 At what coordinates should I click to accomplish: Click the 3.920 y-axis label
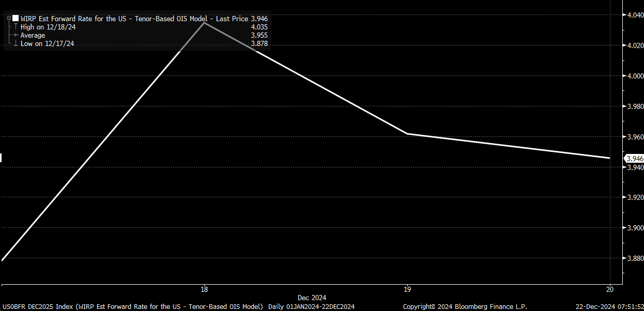point(636,197)
